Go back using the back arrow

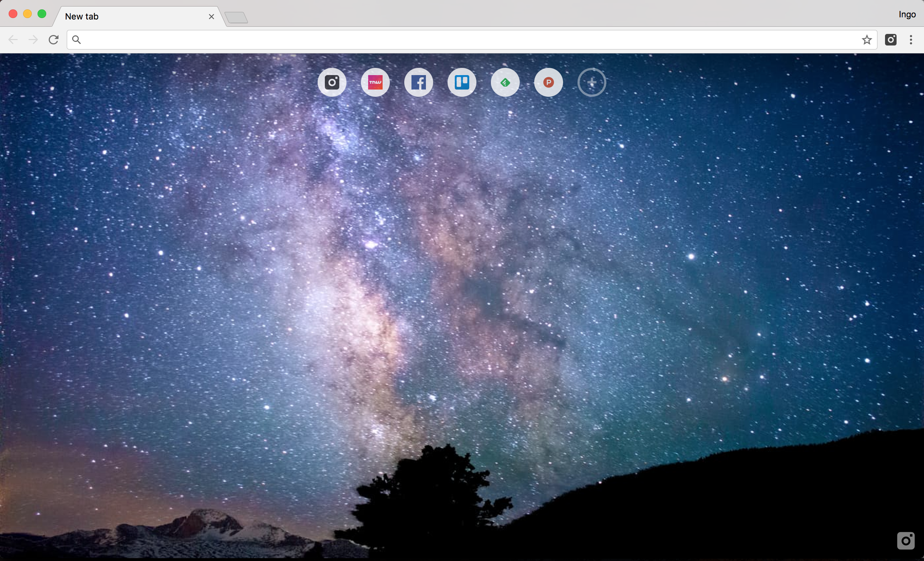click(13, 39)
